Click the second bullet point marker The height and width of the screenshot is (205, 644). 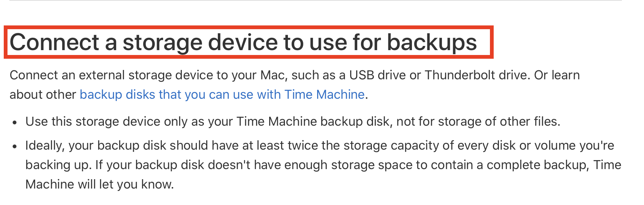tap(15, 147)
